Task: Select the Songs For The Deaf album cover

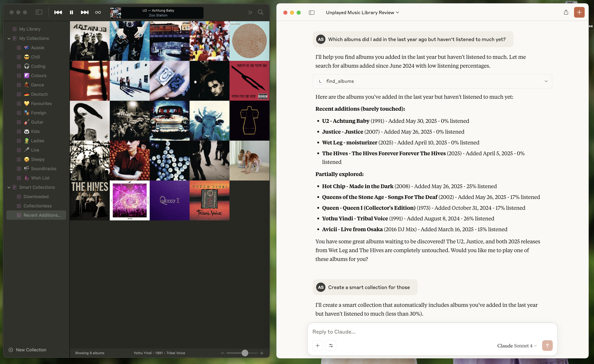Action: coord(249,81)
